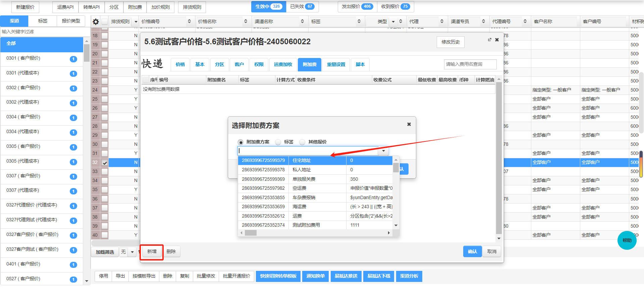
Task: Open the 类型 column filter dropdown
Action: point(393,22)
